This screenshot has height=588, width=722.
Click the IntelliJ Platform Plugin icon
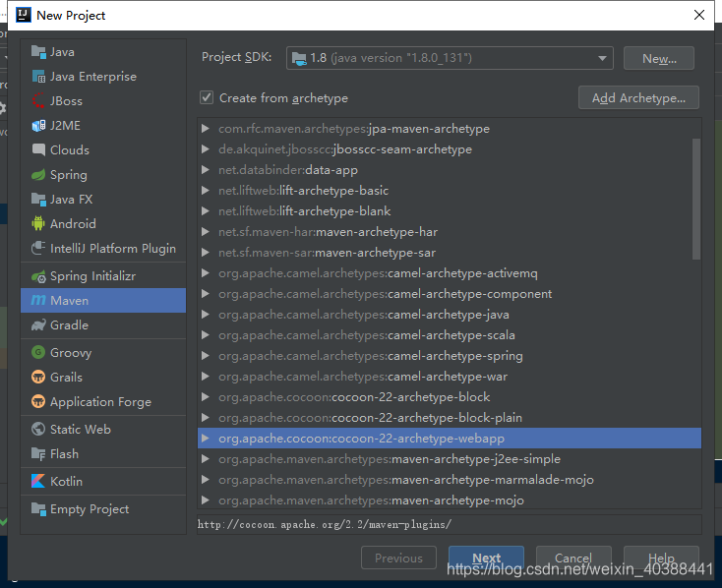38,248
